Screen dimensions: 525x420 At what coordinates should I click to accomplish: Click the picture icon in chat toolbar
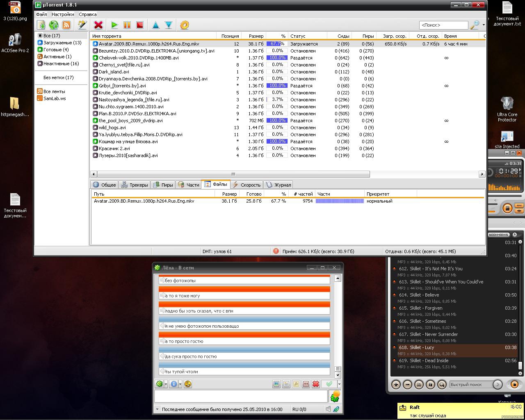(x=276, y=384)
